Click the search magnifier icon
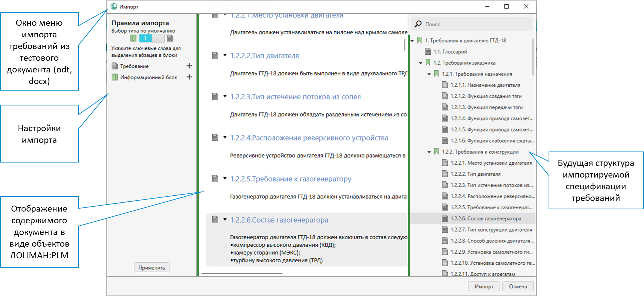The width and height of the screenshot is (644, 296). tap(418, 24)
